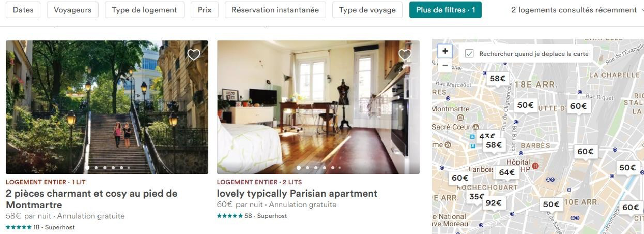Select the 92€ map price marker
The image size is (644, 234).
[494, 203]
